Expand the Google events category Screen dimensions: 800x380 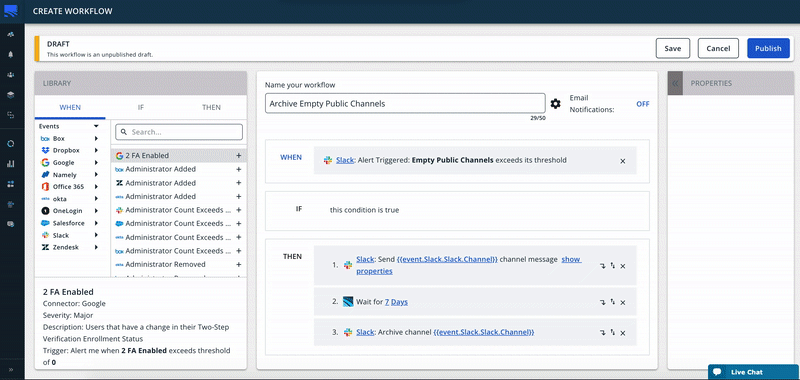96,163
